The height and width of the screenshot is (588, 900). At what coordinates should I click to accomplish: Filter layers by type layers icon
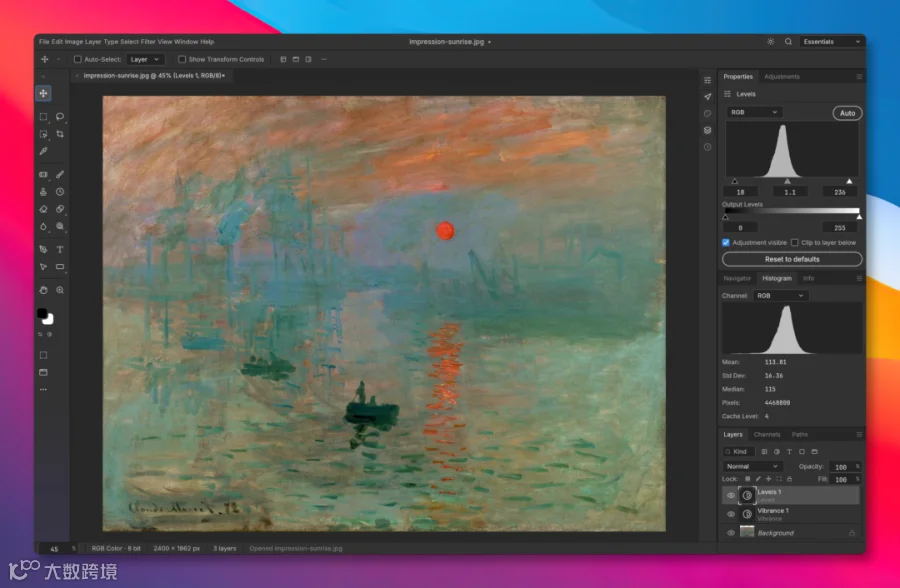coord(789,452)
